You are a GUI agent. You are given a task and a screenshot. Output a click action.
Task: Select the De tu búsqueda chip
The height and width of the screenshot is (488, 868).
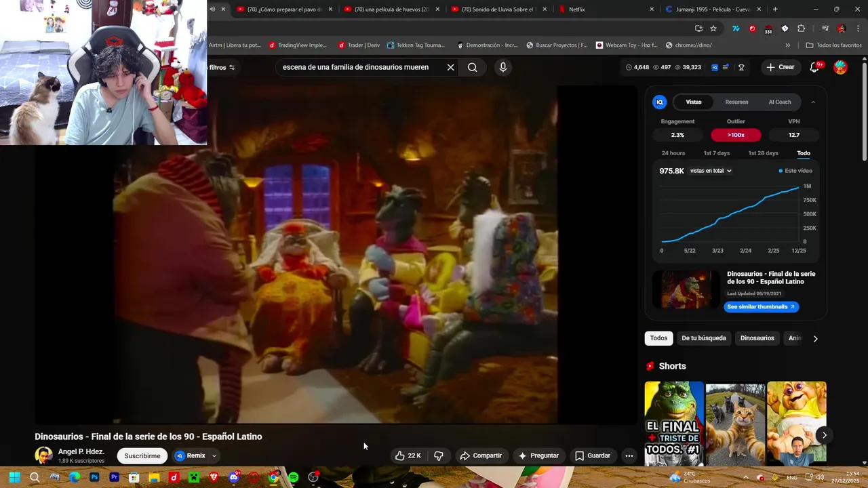tap(704, 338)
